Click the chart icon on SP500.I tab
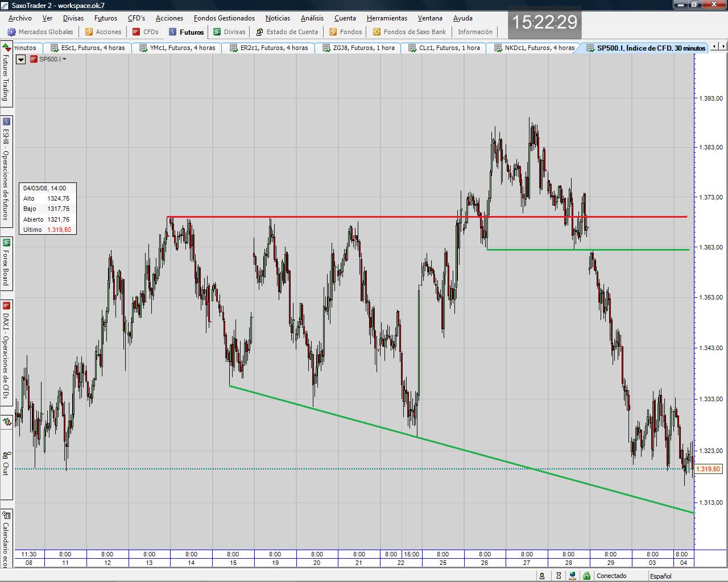 click(590, 48)
